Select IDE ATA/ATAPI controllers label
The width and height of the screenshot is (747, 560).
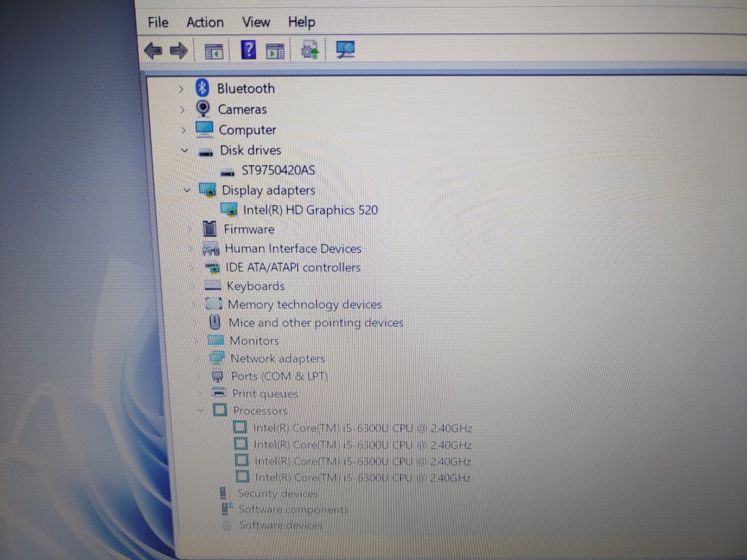coord(293,268)
